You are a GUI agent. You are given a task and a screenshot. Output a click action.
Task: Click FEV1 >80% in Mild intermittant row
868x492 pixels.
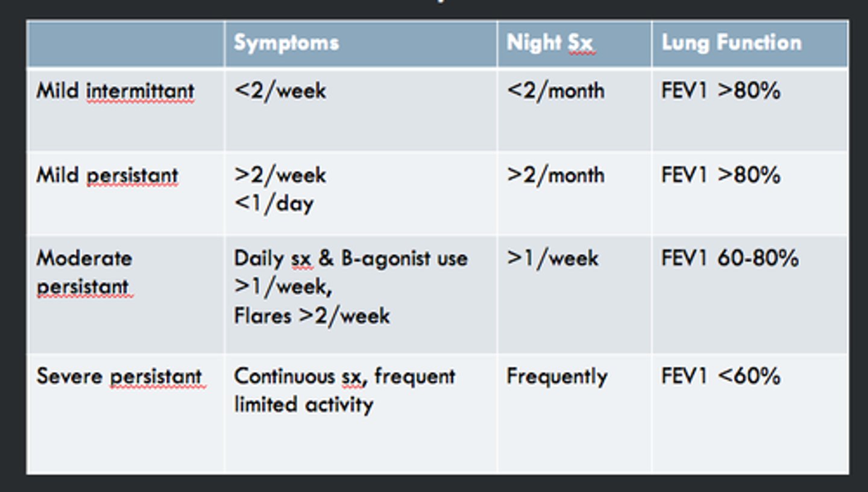(721, 91)
